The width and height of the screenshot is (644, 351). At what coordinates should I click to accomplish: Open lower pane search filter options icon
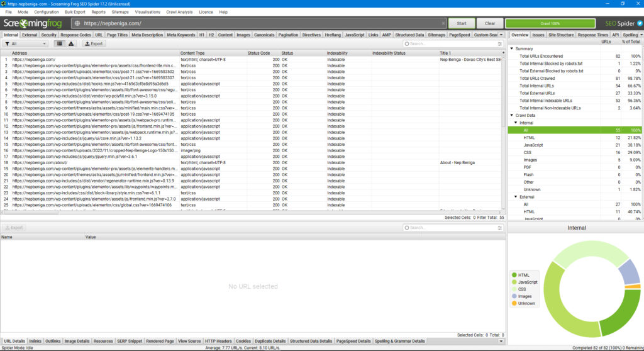click(500, 228)
